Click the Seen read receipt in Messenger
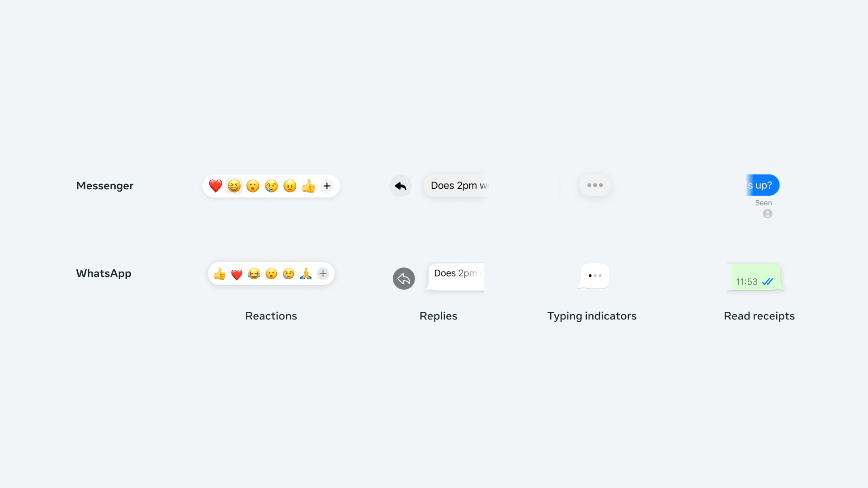868x488 pixels. click(x=764, y=202)
